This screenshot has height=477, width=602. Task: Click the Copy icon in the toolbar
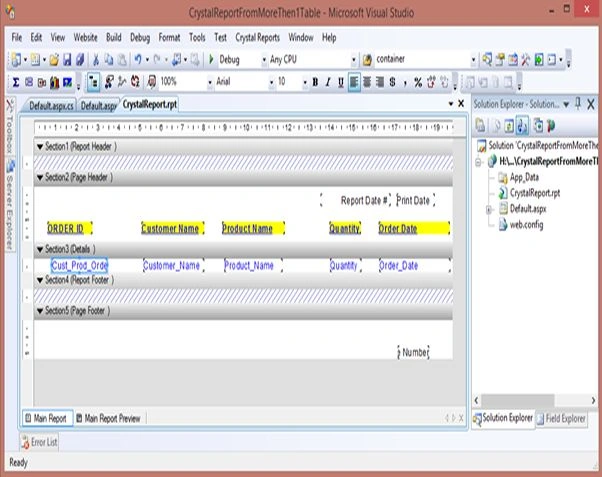109,60
